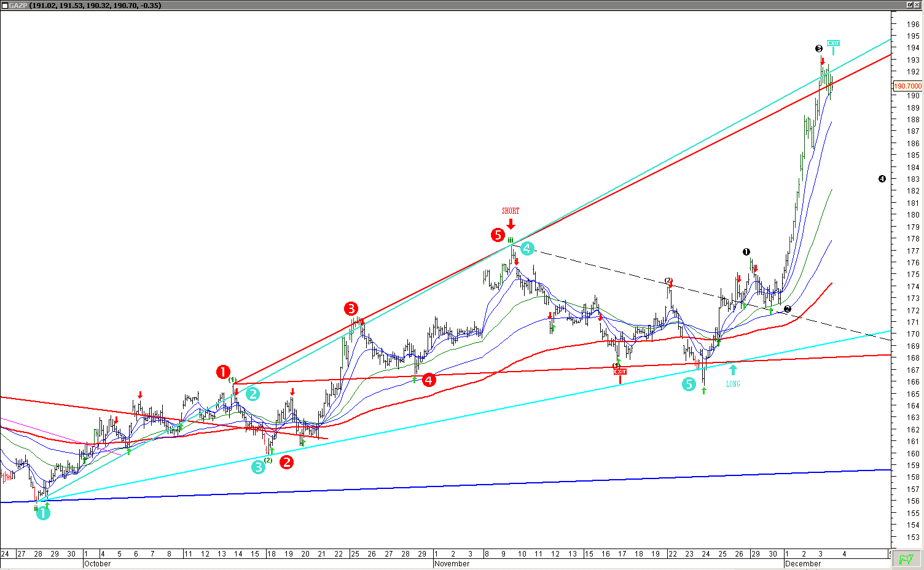
Task: Click the 153 price axis label
Action: coord(914,537)
